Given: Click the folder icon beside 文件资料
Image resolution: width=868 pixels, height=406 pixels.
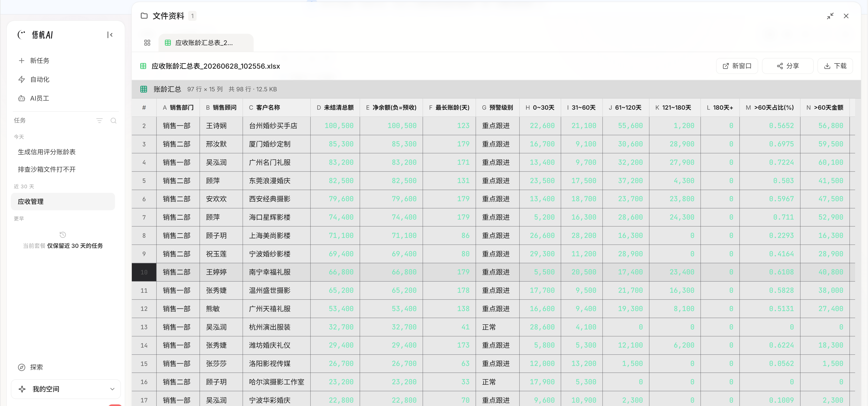Looking at the screenshot, I should [144, 15].
